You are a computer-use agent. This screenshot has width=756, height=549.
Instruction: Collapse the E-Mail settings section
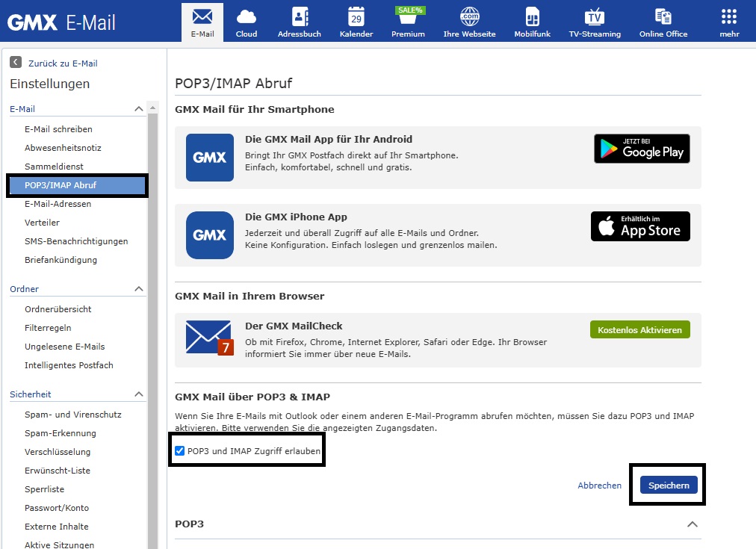tap(139, 109)
